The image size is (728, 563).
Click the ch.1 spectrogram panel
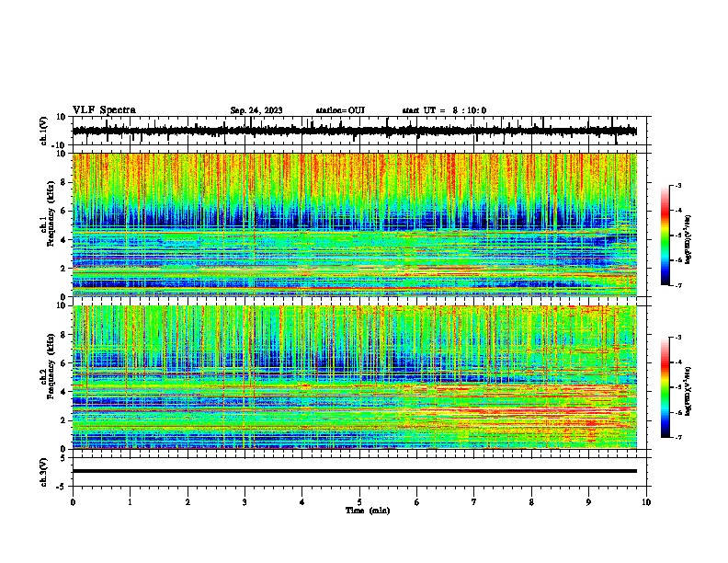coord(355,224)
